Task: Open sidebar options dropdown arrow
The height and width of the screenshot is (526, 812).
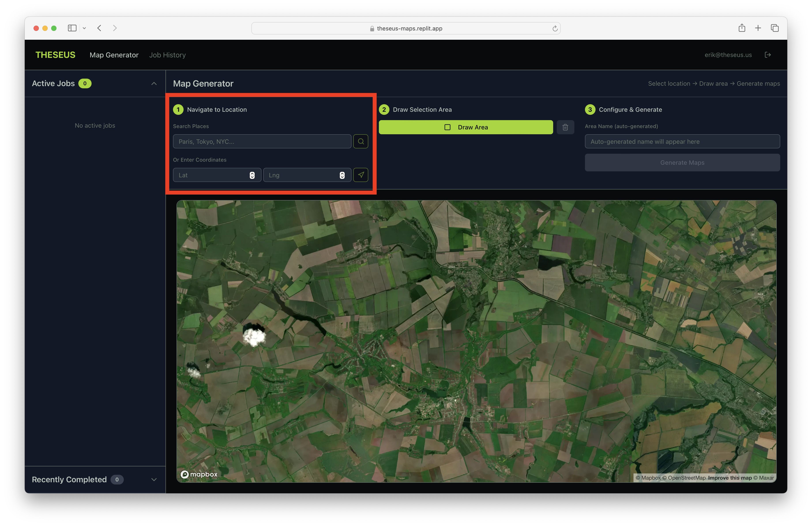Action: point(84,28)
